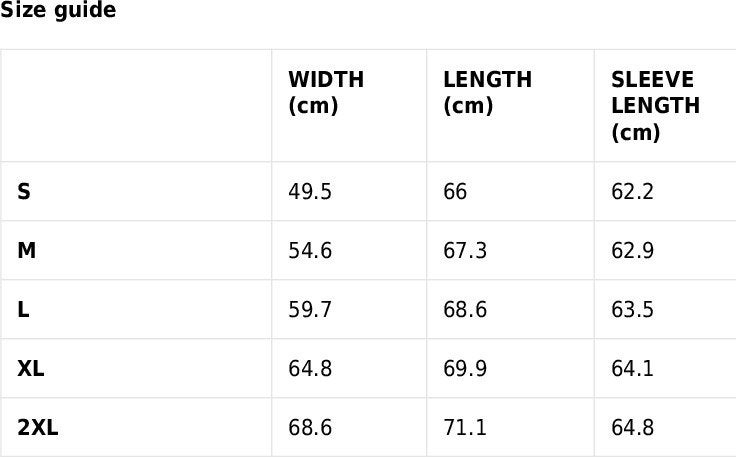Click the 66 length value
The height and width of the screenshot is (457, 736).
[455, 191]
